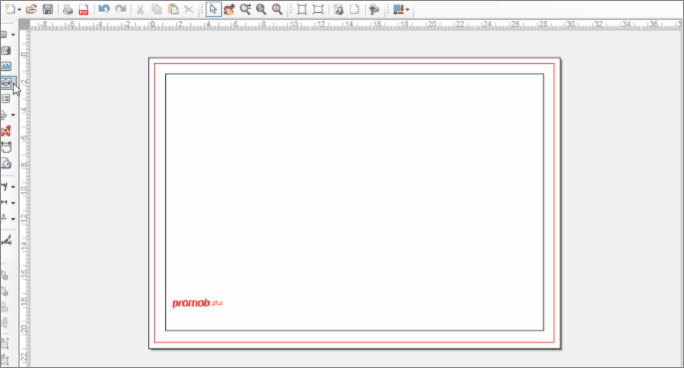Activate the hand pan tool
The height and width of the screenshot is (368, 684).
click(x=229, y=9)
